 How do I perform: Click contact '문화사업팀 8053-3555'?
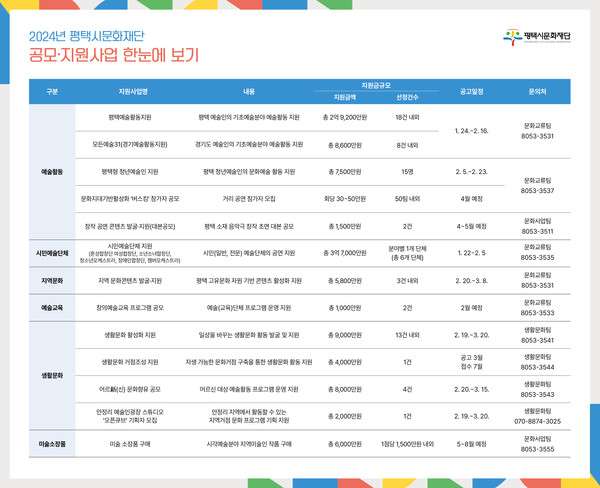point(537,444)
